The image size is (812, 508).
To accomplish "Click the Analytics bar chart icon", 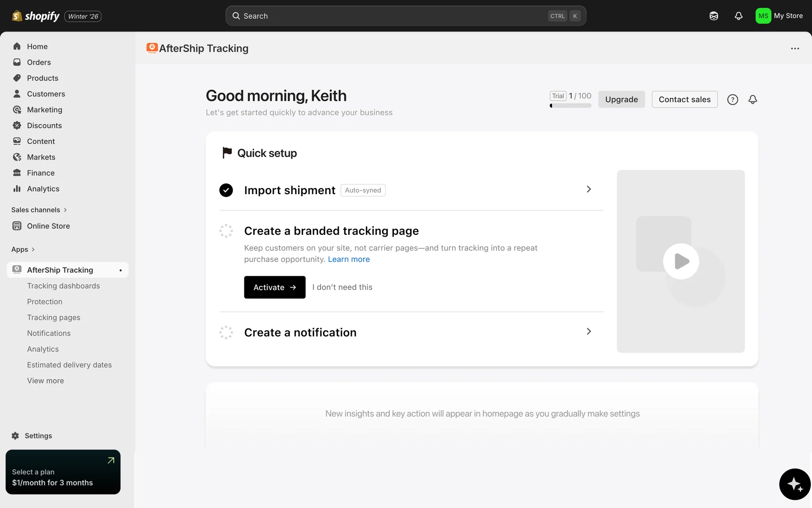I will (17, 188).
